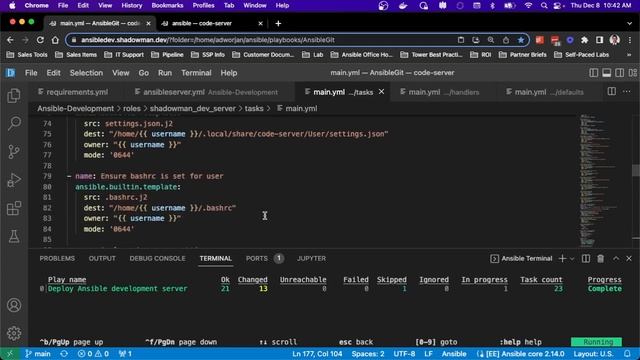640x360 pixels.
Task: Switch to the DEBUG CONSOLE tab
Action: pyautogui.click(x=157, y=258)
